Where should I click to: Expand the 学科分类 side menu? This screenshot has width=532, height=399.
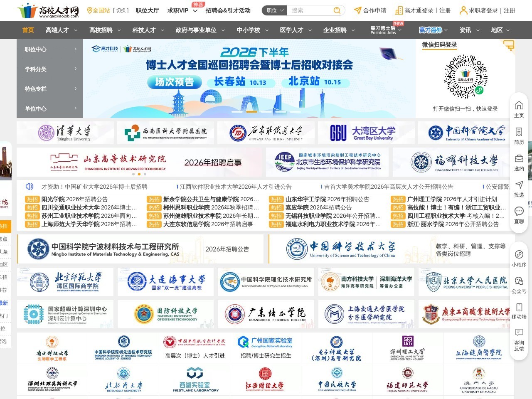click(50, 69)
